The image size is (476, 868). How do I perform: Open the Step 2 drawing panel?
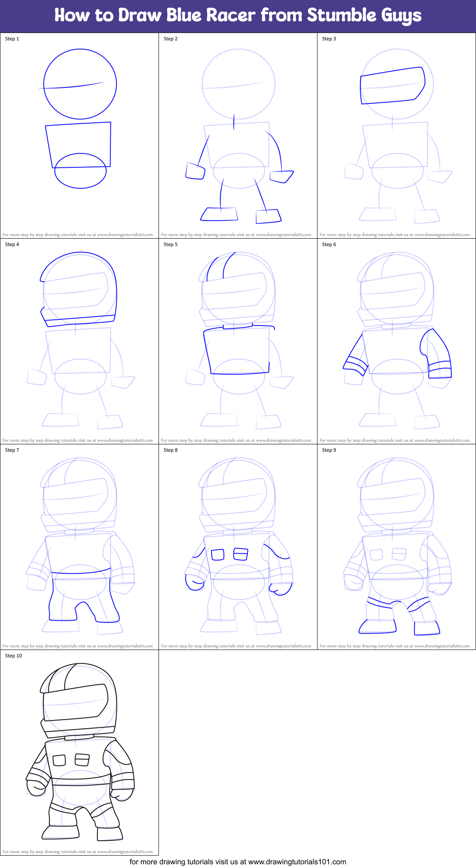point(238,136)
